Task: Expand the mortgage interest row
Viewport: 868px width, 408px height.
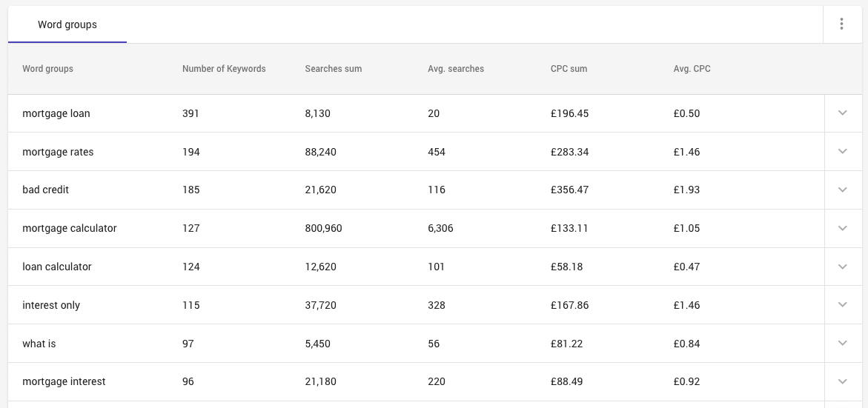Action: tap(842, 381)
